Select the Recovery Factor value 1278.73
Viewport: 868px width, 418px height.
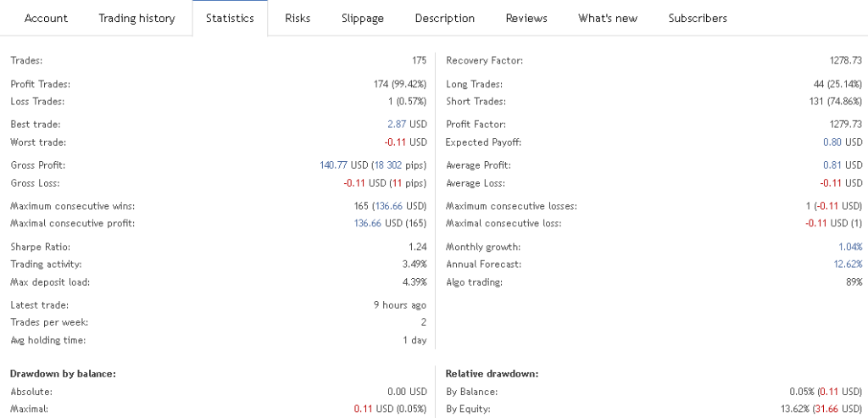click(845, 61)
